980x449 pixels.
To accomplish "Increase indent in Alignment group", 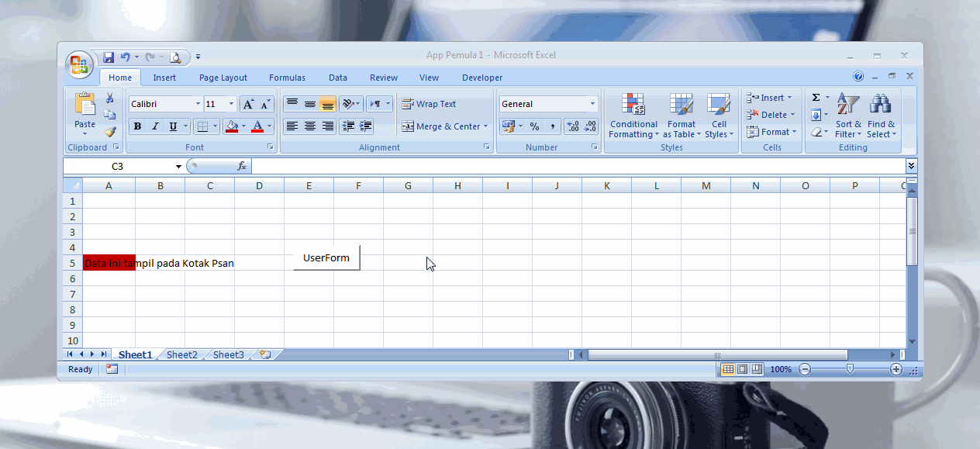I will coord(366,126).
